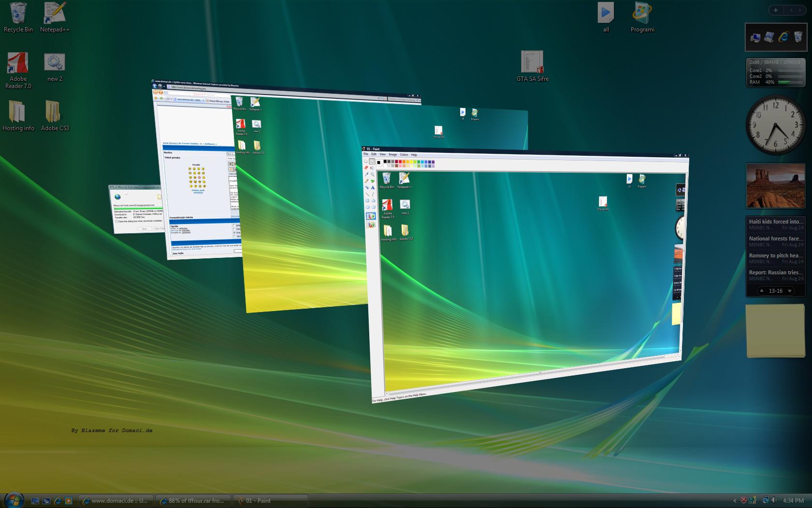Open headline 'Romney to pitch hea...'

point(776,255)
